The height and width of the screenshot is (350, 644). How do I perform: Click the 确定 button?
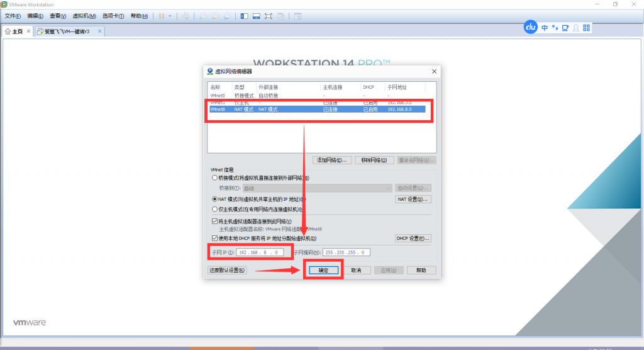point(324,270)
